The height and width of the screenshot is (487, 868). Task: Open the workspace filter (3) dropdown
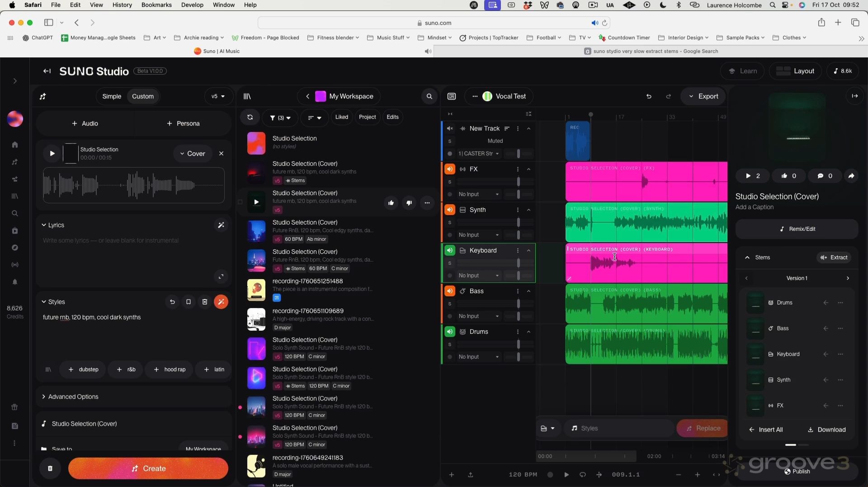coord(280,117)
